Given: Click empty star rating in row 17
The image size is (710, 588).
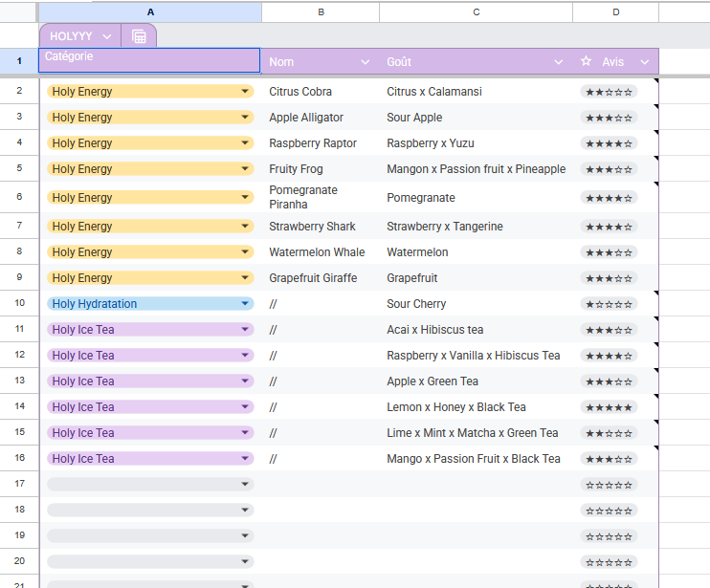Looking at the screenshot, I should click(x=609, y=485).
